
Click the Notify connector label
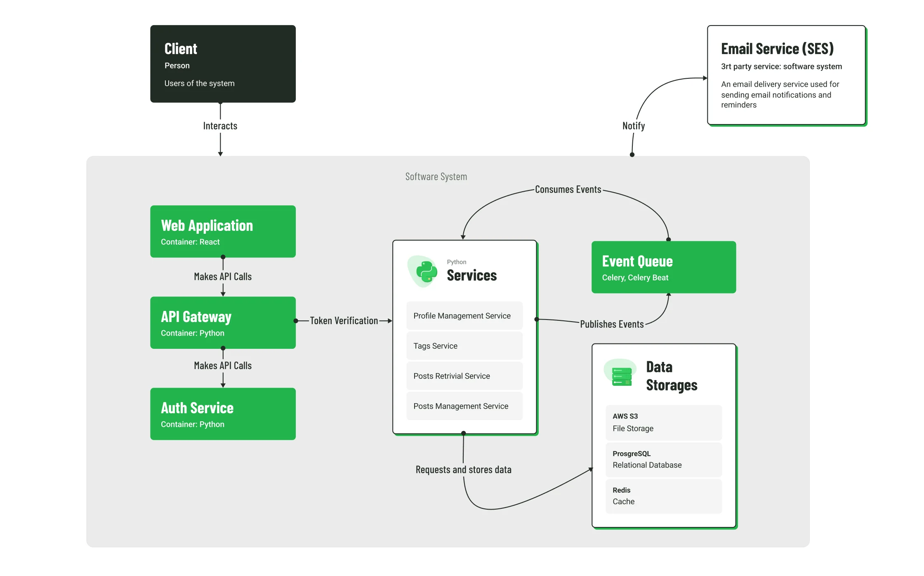634,126
